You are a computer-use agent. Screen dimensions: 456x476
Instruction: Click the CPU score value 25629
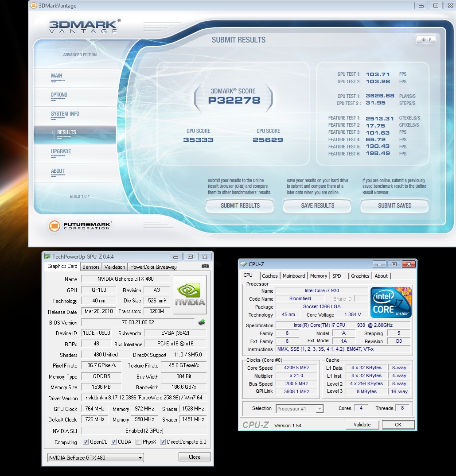pos(268,140)
